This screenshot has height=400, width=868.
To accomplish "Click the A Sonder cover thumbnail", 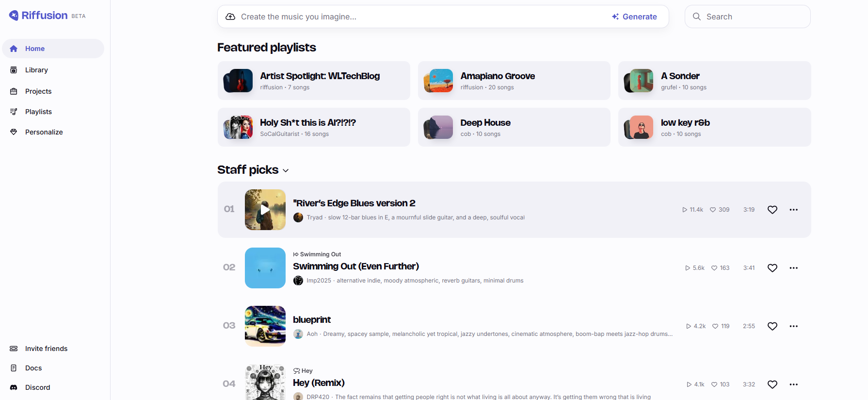I will 639,81.
